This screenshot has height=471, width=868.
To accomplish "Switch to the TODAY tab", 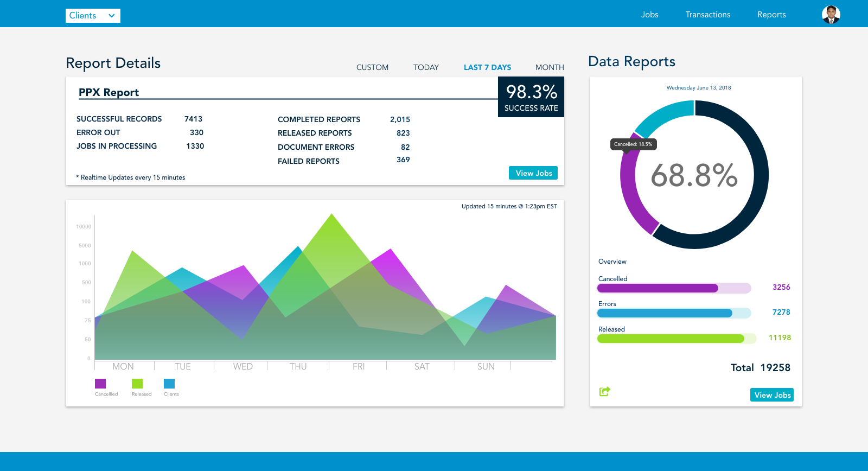I will coord(426,67).
